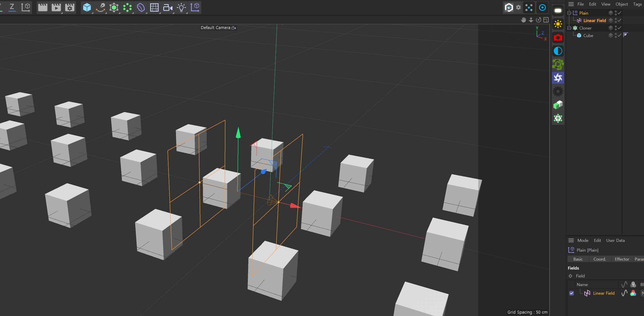Click the Phong tag on Cube
Screen dimensions: 644x316
(x=626, y=35)
